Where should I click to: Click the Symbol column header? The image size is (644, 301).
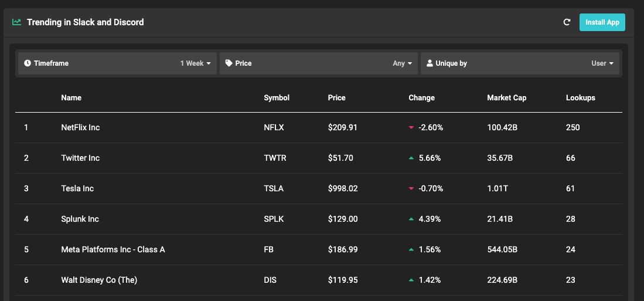277,98
